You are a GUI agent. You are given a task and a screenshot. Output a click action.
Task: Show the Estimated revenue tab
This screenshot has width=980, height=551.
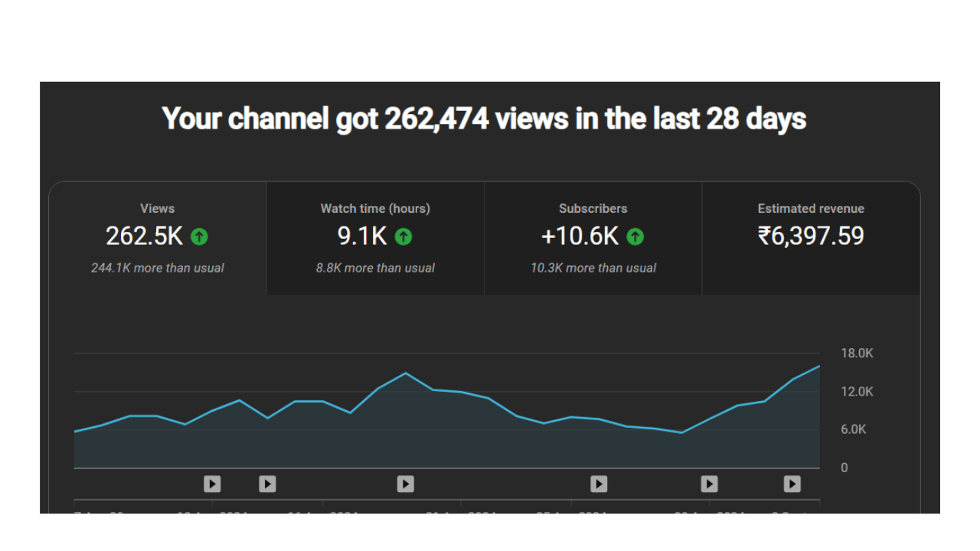pyautogui.click(x=811, y=238)
